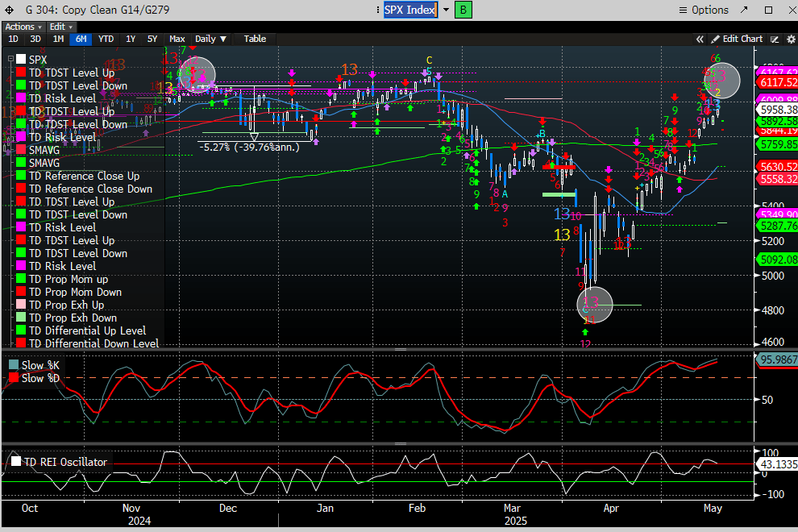Select the 1M time range
Screen dimensions: 798x532
click(58, 39)
